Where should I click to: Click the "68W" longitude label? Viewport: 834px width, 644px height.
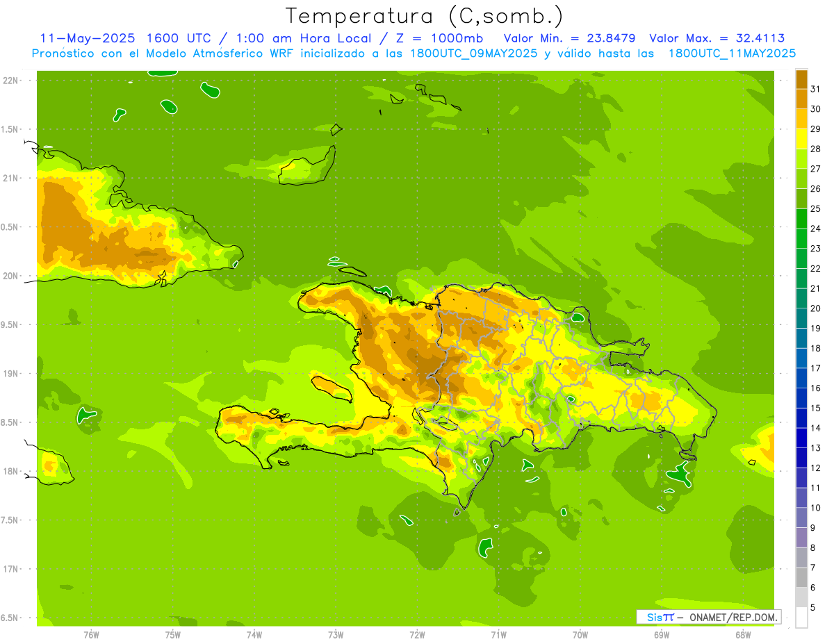tap(742, 635)
